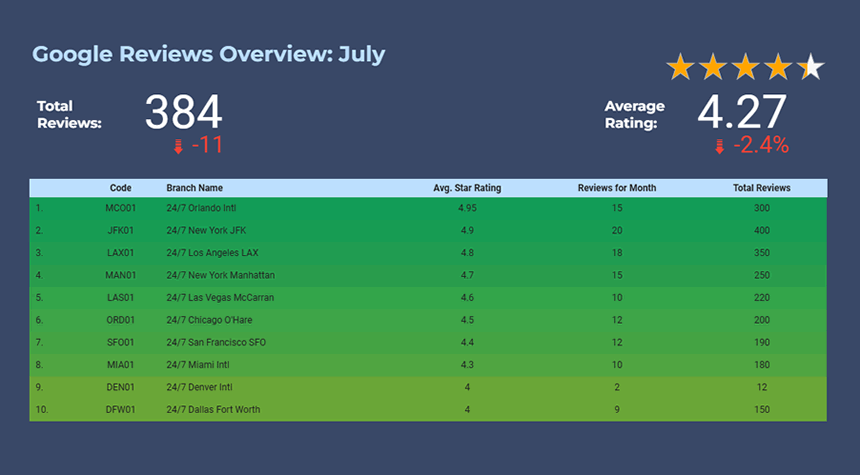
Task: Select total reviews cell 400
Action: tap(762, 230)
